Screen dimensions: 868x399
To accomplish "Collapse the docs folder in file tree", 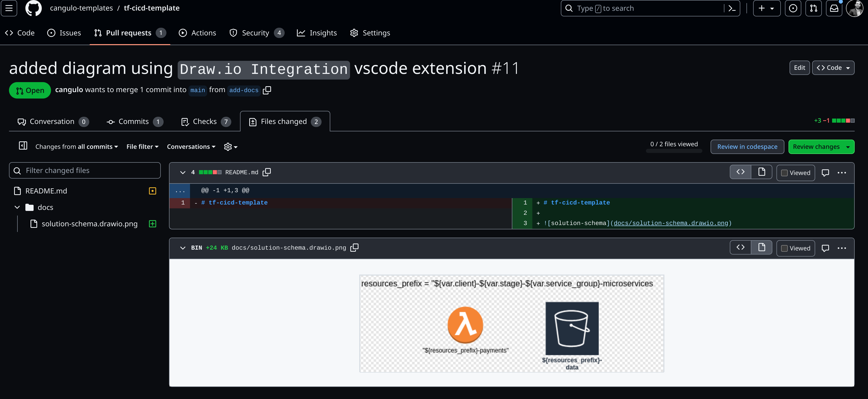I will coord(17,207).
